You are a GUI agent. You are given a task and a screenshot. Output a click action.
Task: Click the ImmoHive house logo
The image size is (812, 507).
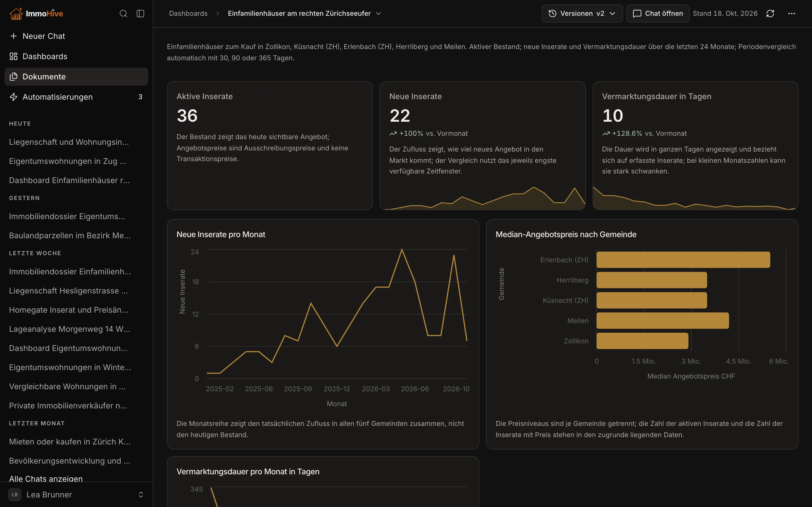point(16,14)
